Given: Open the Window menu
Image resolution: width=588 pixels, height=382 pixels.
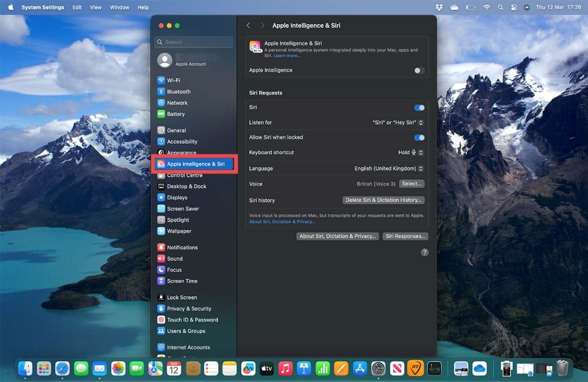Looking at the screenshot, I should click(120, 7).
